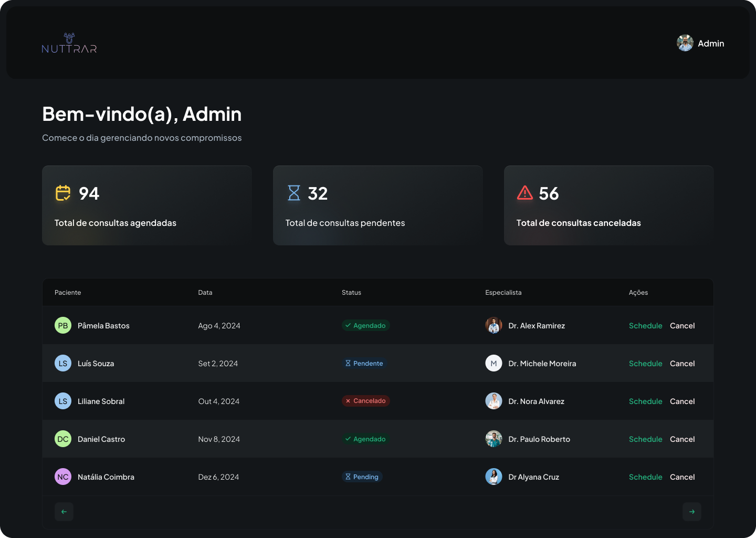Click the scheduled consultations calendar icon
This screenshot has height=538, width=756.
point(63,193)
